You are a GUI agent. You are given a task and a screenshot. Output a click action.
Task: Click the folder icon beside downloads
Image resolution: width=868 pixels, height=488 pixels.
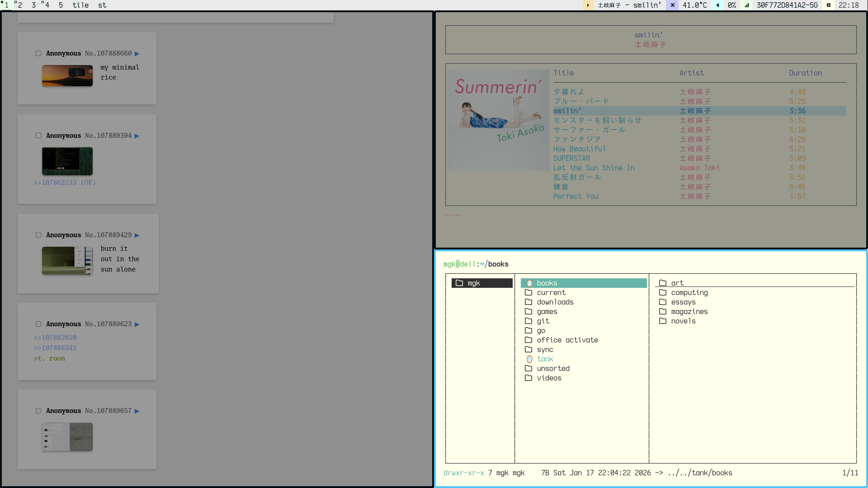[528, 302]
